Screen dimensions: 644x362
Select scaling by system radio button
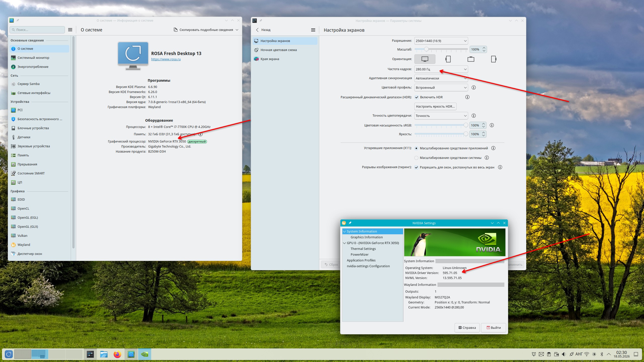point(416,158)
